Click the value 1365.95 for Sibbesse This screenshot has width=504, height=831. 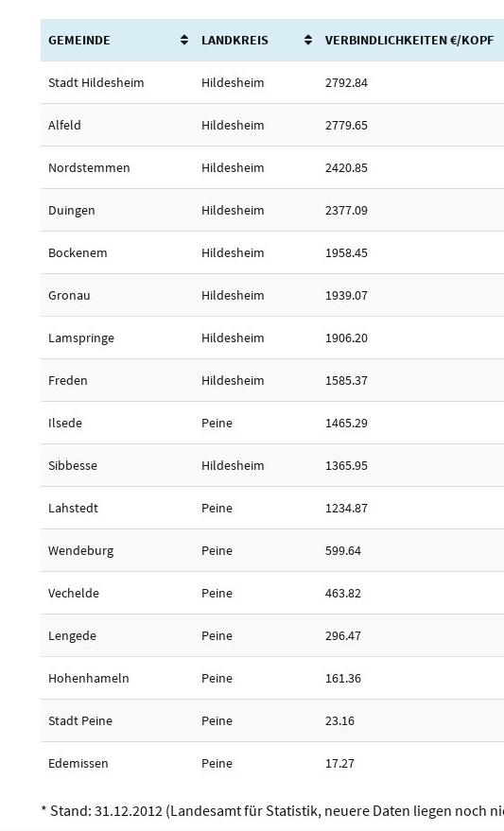tap(346, 466)
